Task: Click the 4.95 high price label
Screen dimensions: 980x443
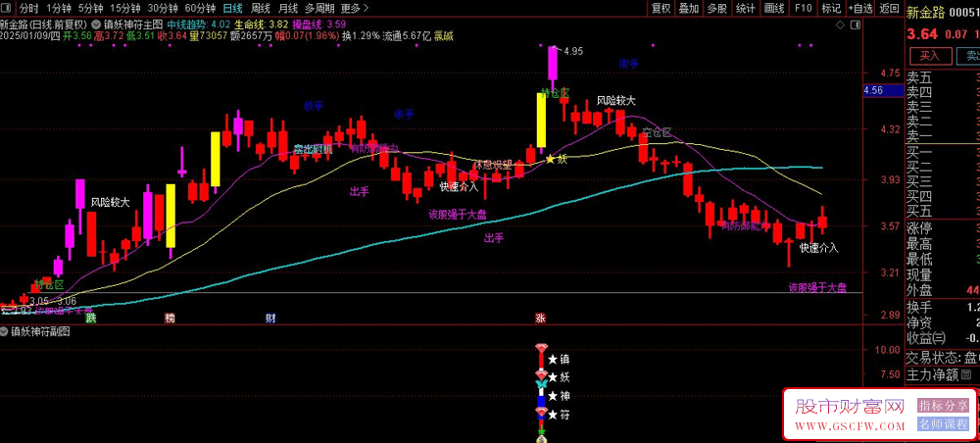Action: (573, 51)
